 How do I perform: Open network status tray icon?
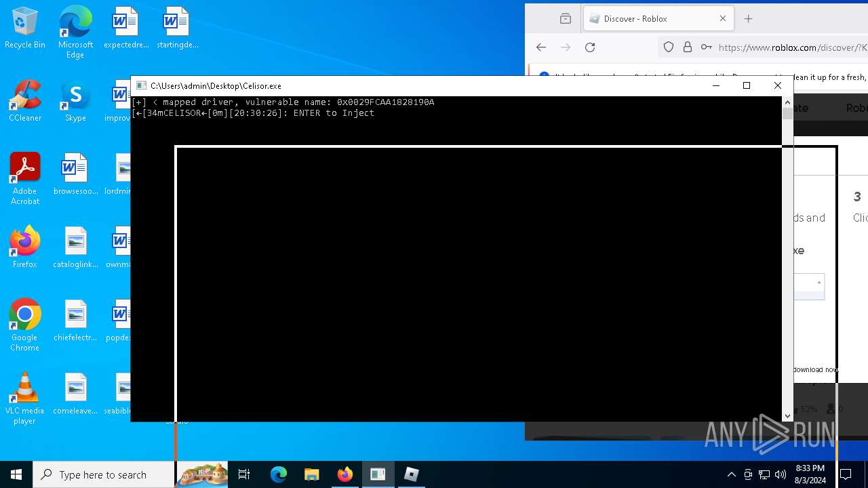(x=764, y=474)
